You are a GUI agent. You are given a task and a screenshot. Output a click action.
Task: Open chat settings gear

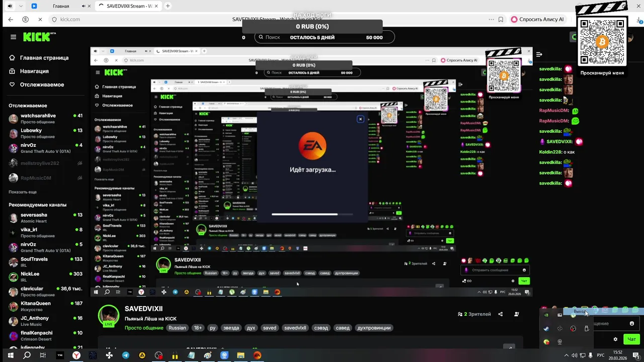[x=615, y=339]
